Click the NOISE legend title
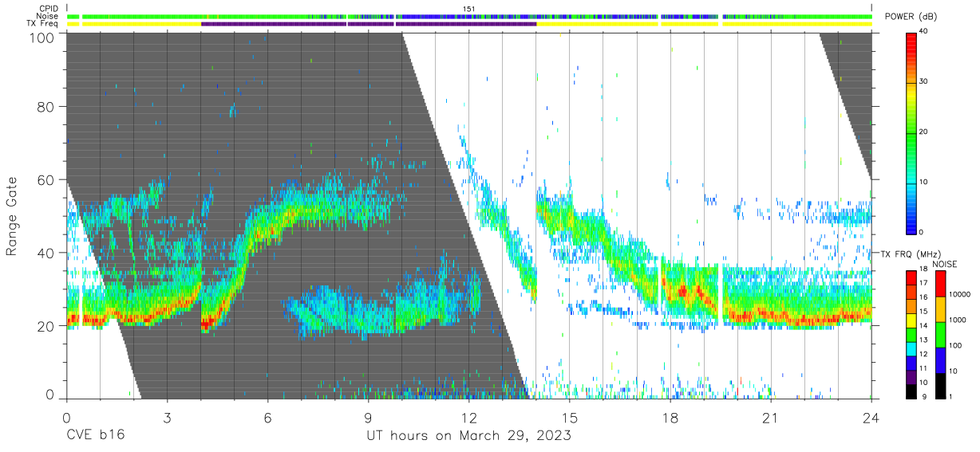The height and width of the screenshot is (452, 980). pos(945,264)
